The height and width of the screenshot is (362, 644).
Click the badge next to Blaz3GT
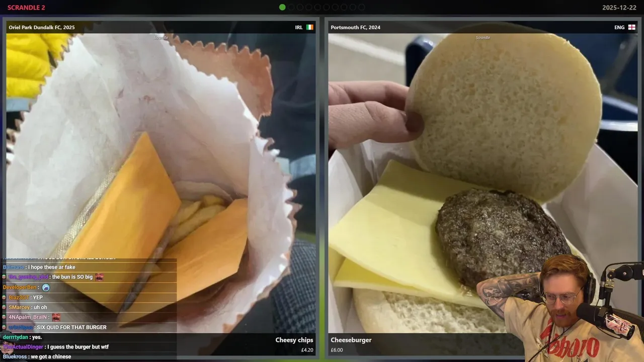tap(5, 297)
